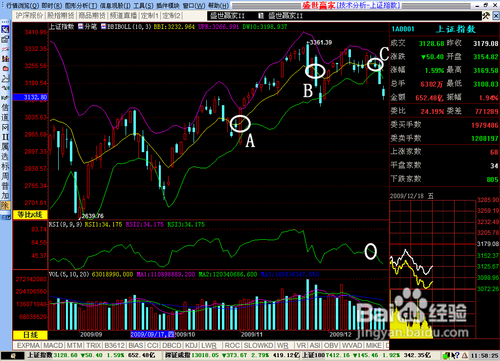This screenshot has width=500, height=361.
Task: Select the MIKE indicator tab
Action: click(x=374, y=346)
